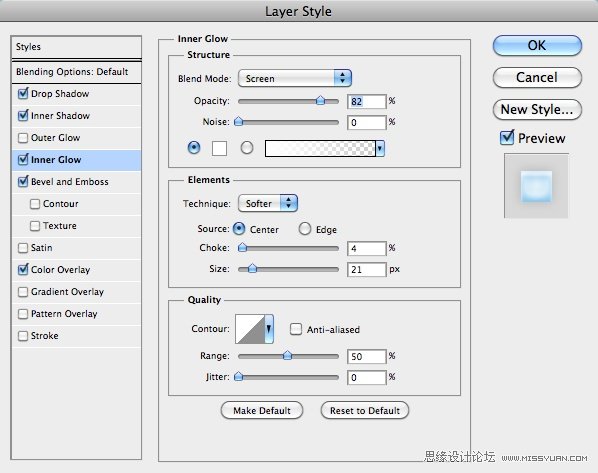Toggle the Color Overlay checkbox
598x473 pixels.
[x=23, y=270]
